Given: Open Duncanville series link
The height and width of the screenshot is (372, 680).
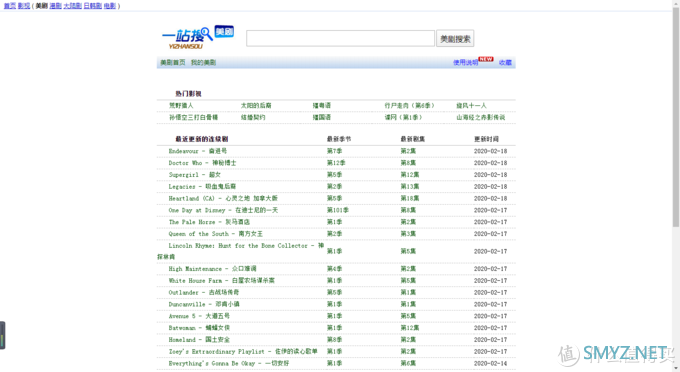Looking at the screenshot, I should coord(204,304).
